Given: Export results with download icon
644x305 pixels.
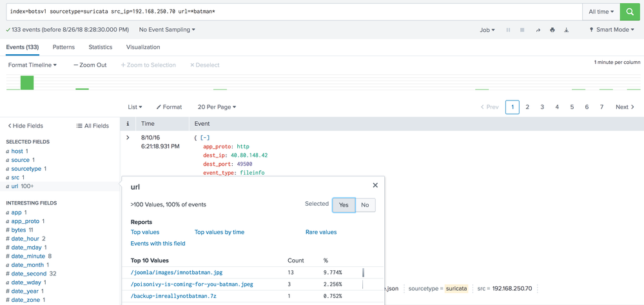Looking at the screenshot, I should (567, 30).
